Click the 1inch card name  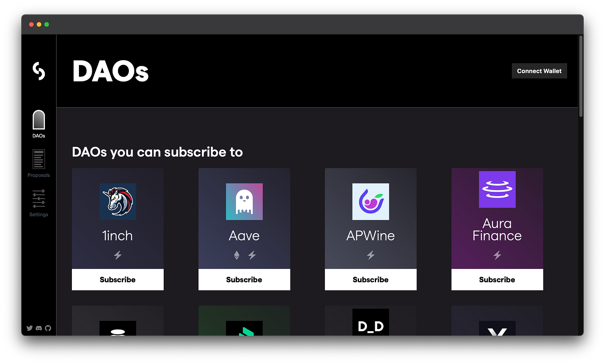pos(118,236)
